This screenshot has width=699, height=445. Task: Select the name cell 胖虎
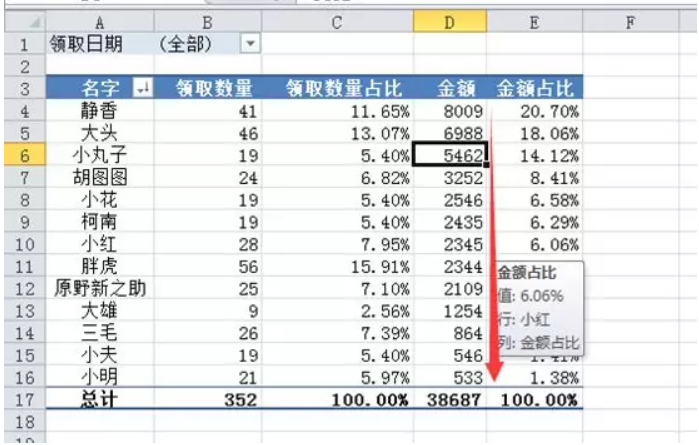click(100, 266)
